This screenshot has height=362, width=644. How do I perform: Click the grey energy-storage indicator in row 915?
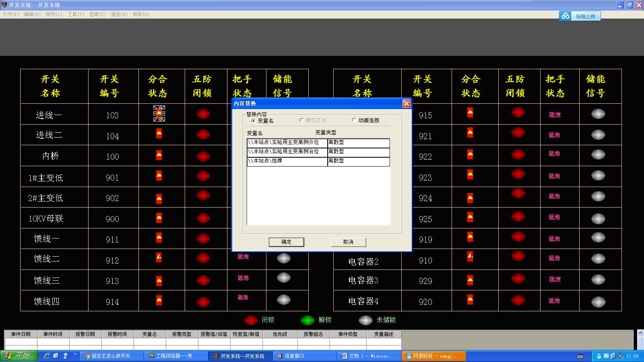click(x=598, y=114)
